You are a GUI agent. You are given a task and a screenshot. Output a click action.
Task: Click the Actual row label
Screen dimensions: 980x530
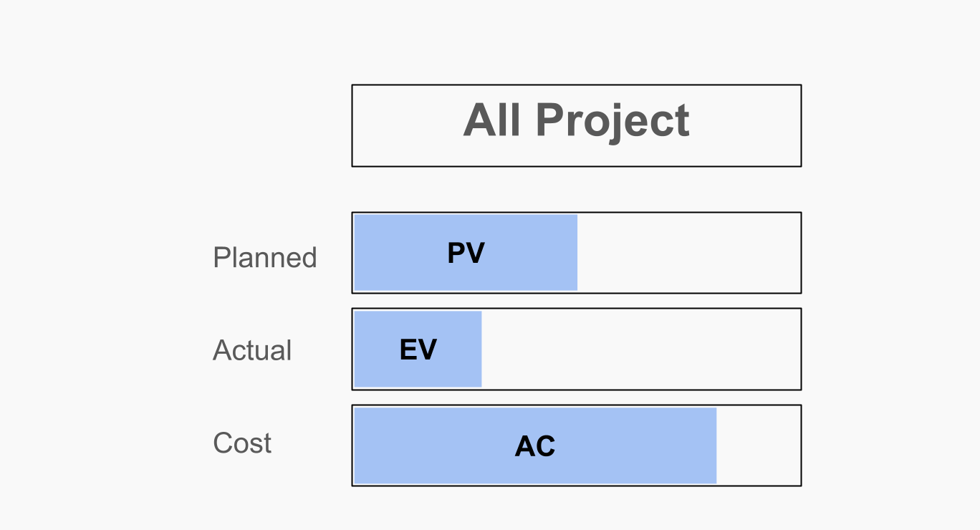coord(252,351)
